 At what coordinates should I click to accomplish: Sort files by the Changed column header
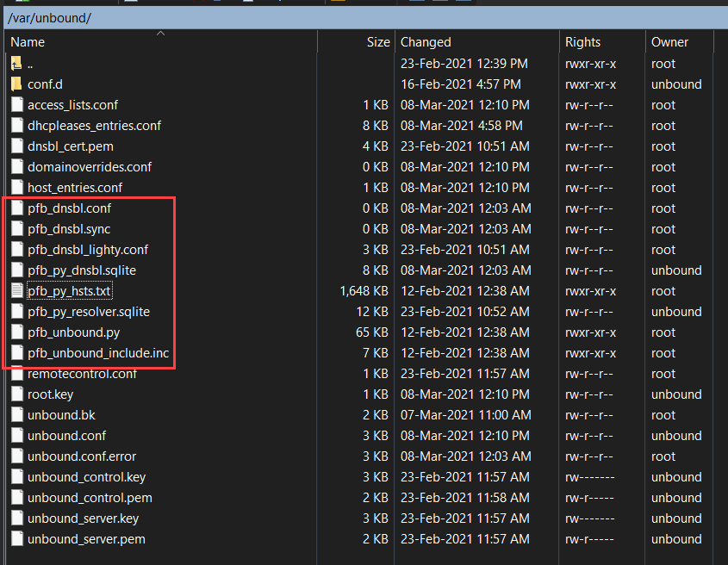pos(477,42)
